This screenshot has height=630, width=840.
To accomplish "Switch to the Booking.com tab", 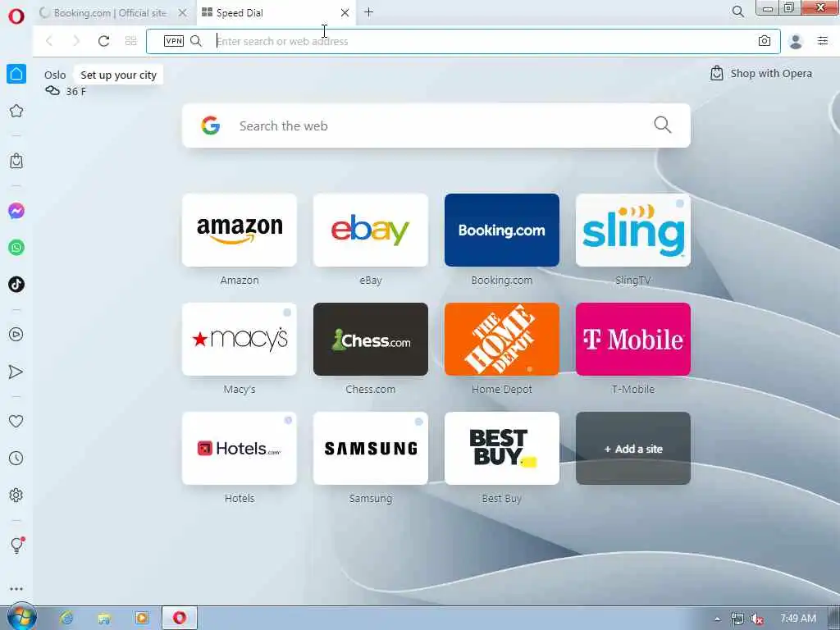I will [110, 13].
